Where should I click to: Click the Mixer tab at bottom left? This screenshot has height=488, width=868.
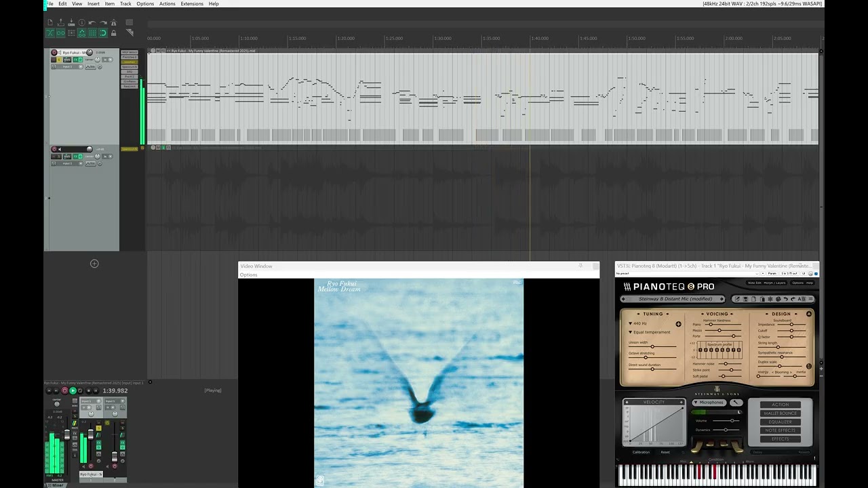[57, 485]
